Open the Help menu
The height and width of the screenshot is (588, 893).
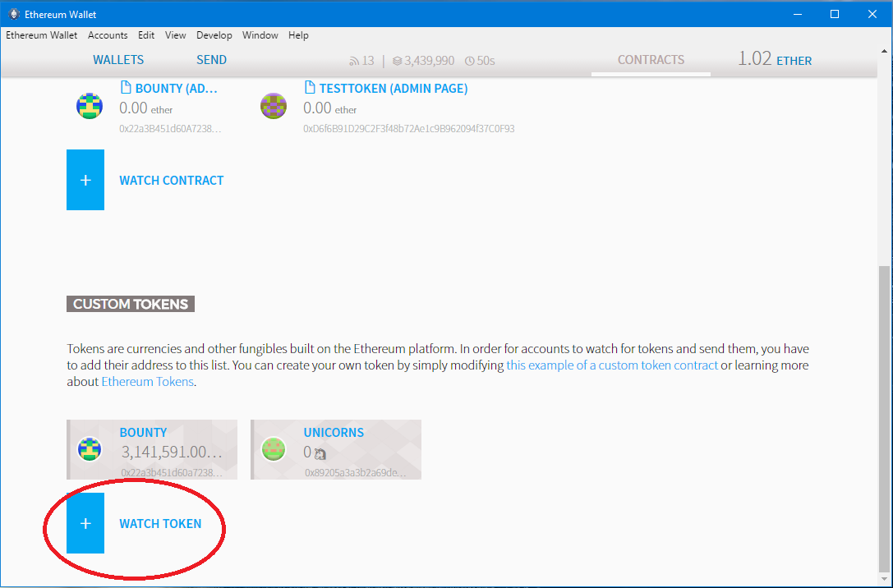coord(298,35)
